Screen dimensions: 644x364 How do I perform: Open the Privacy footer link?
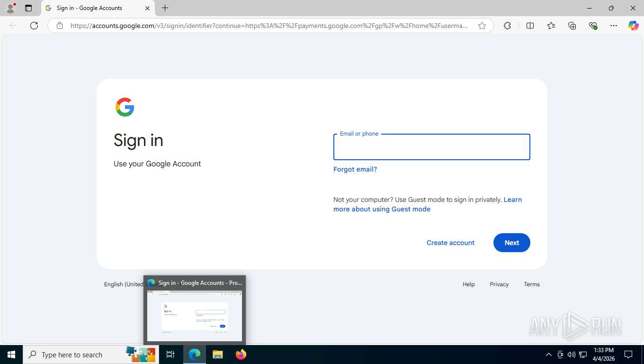point(499,284)
